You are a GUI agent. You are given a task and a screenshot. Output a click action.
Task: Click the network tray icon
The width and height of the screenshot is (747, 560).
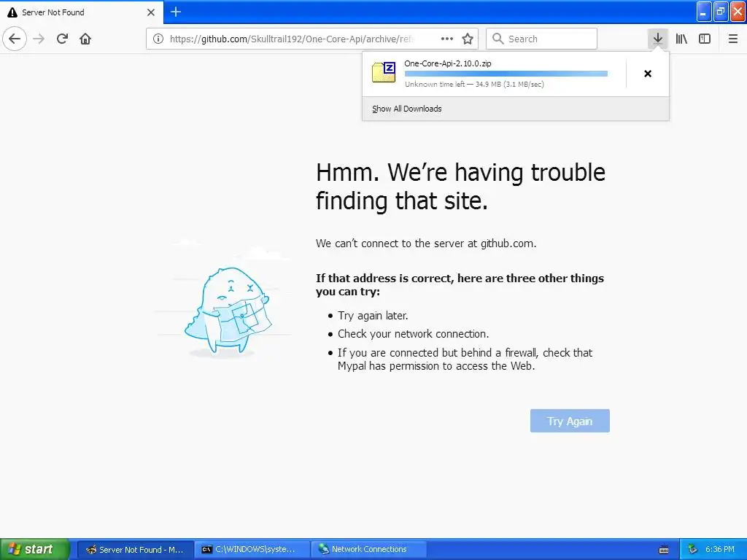coord(693,550)
